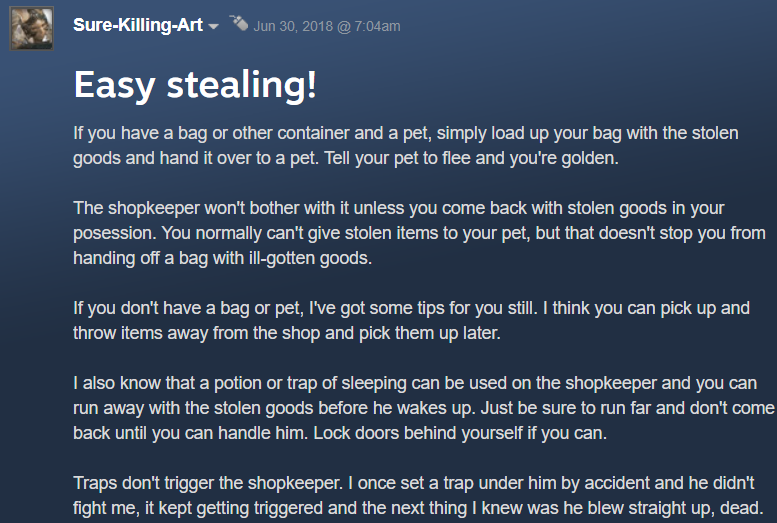Click the mouse icon before the date
This screenshot has height=523, width=777.
(238, 22)
